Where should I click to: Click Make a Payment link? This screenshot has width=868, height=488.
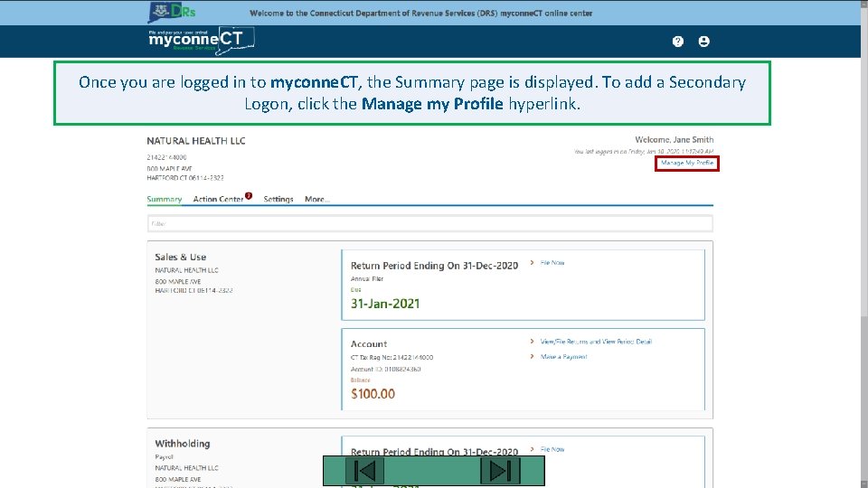[x=563, y=357]
